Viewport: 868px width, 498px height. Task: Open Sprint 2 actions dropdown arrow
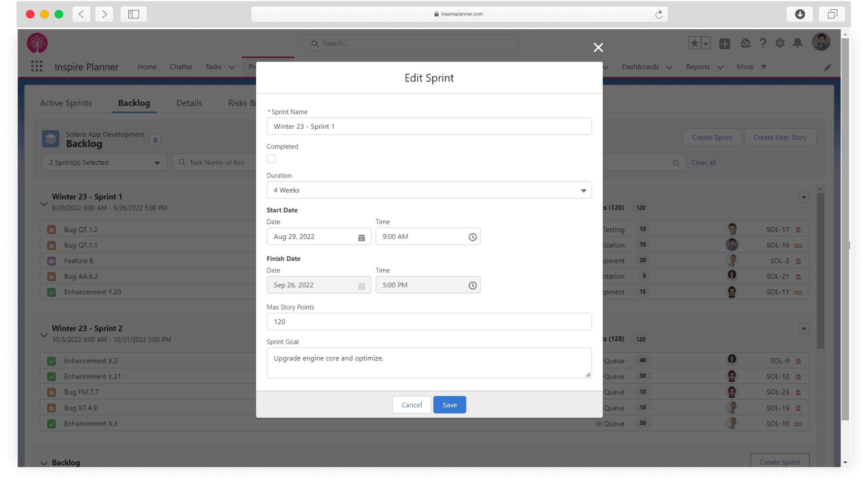803,329
